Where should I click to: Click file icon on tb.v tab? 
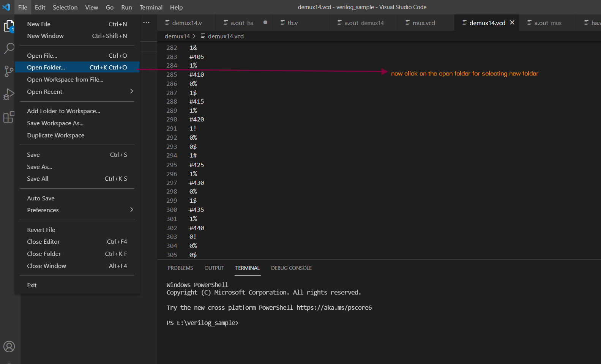283,23
